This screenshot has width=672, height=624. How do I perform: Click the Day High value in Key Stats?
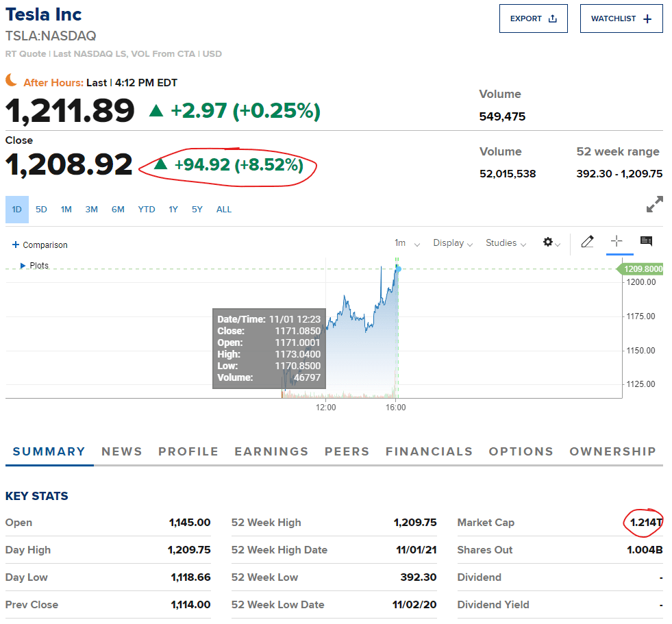(189, 550)
